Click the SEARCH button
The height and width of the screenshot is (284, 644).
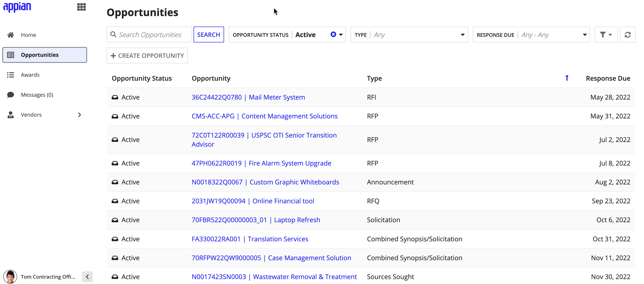[209, 35]
